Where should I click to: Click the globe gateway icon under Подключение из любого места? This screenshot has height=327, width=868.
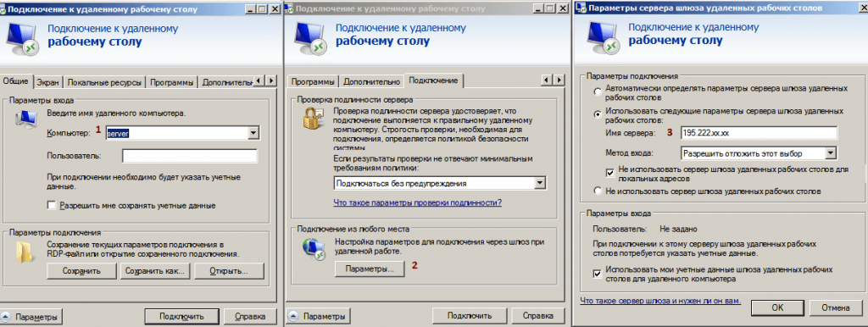point(311,248)
